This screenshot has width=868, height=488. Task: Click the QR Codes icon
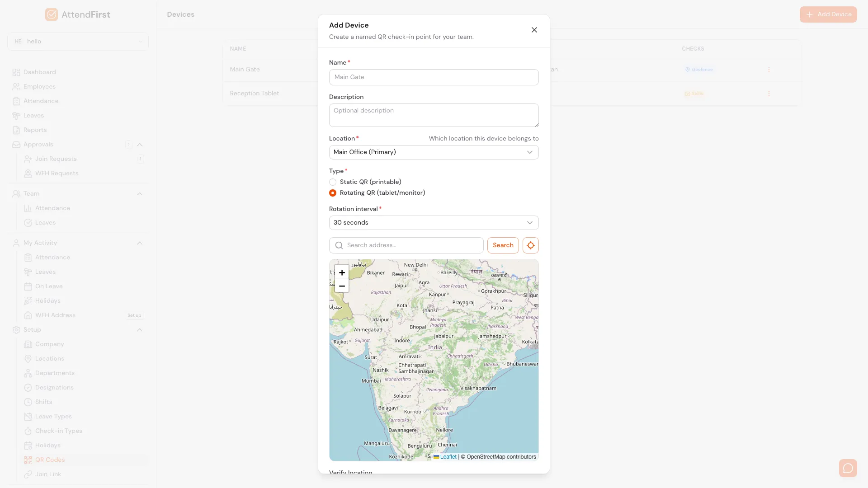[x=28, y=460]
